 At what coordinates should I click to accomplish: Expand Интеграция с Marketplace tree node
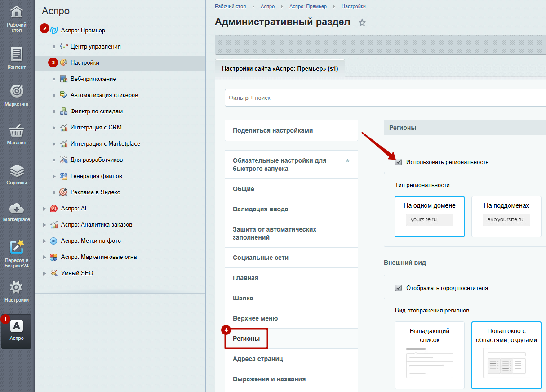pos(54,144)
